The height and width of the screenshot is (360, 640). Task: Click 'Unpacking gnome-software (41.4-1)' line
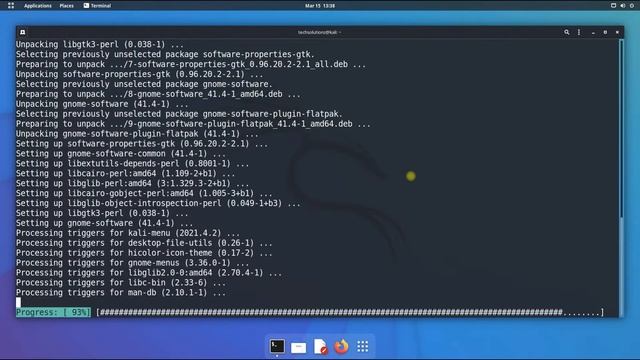pyautogui.click(x=102, y=104)
